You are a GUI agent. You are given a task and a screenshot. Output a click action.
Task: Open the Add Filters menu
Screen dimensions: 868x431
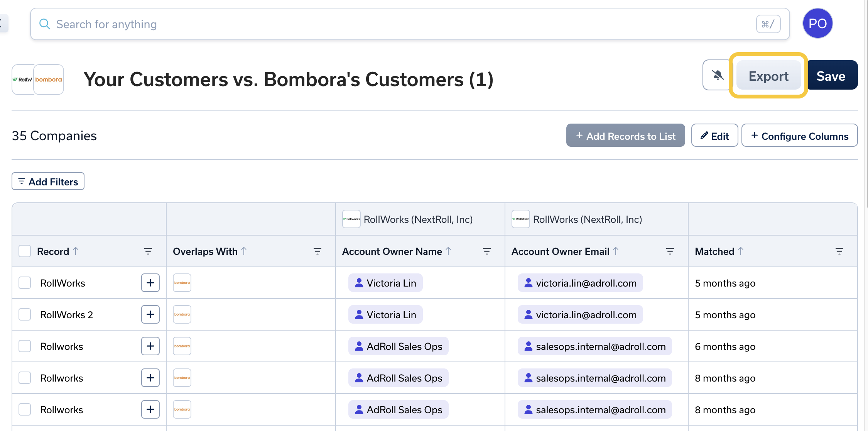click(x=48, y=182)
